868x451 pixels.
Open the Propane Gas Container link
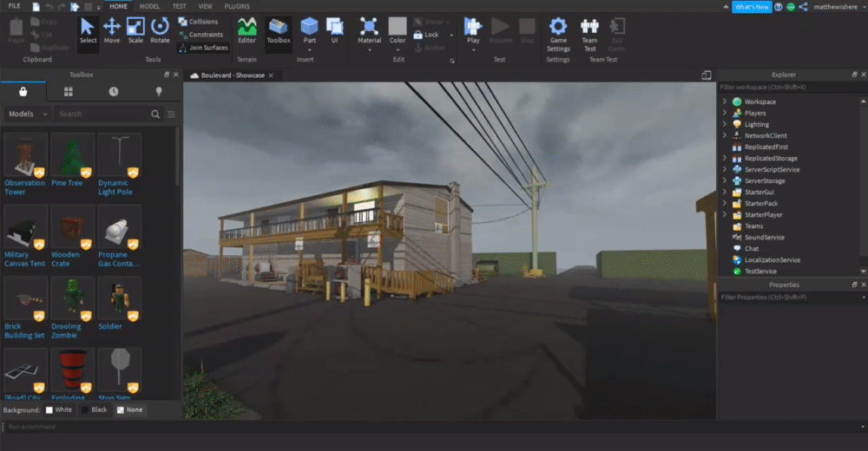tap(119, 259)
